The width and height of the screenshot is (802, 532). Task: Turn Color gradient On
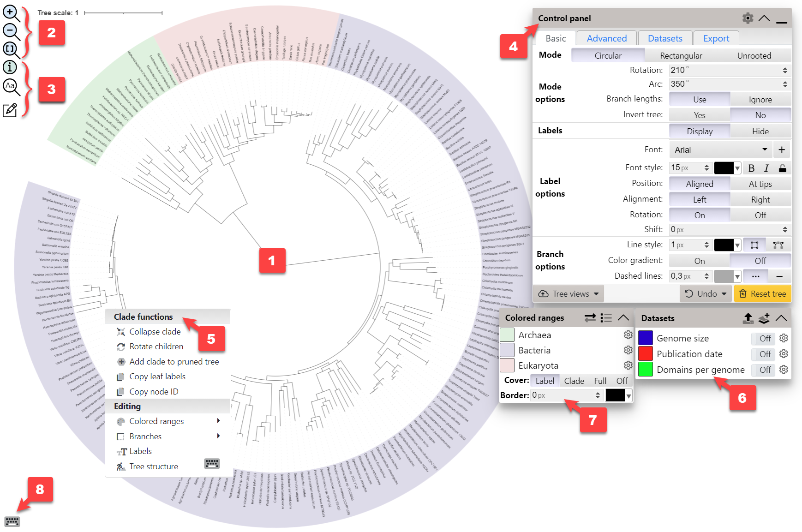tap(700, 261)
